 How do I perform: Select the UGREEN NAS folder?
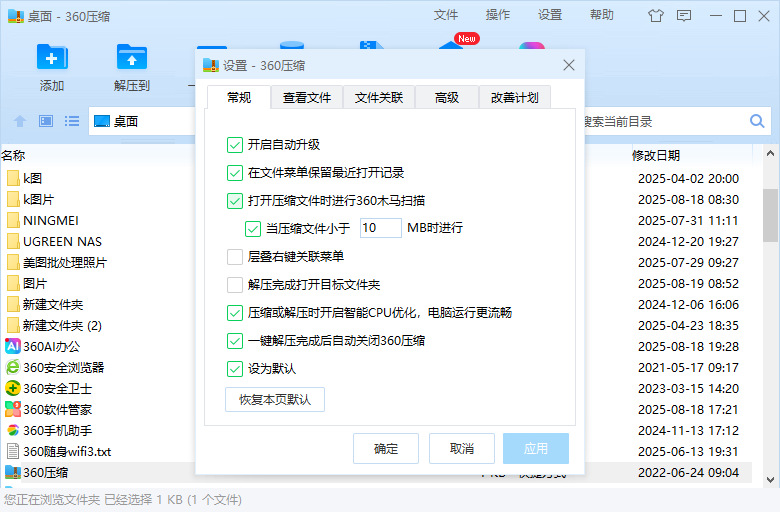62,241
